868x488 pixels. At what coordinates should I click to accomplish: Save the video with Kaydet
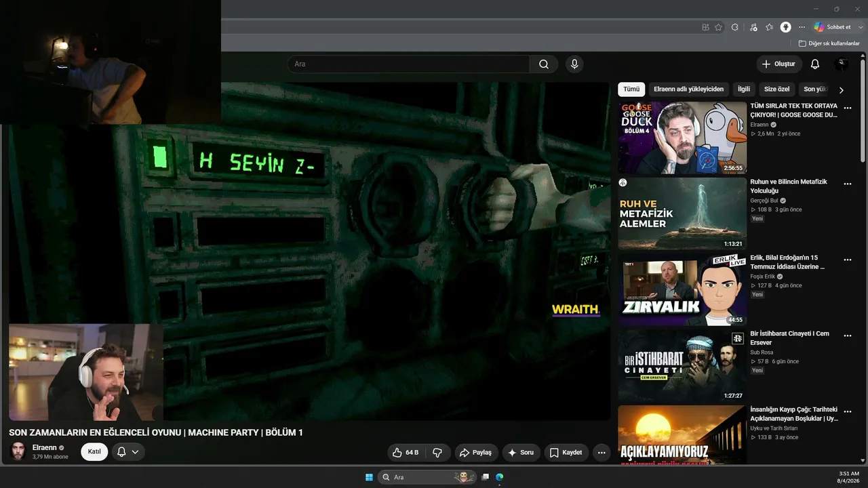click(x=566, y=453)
